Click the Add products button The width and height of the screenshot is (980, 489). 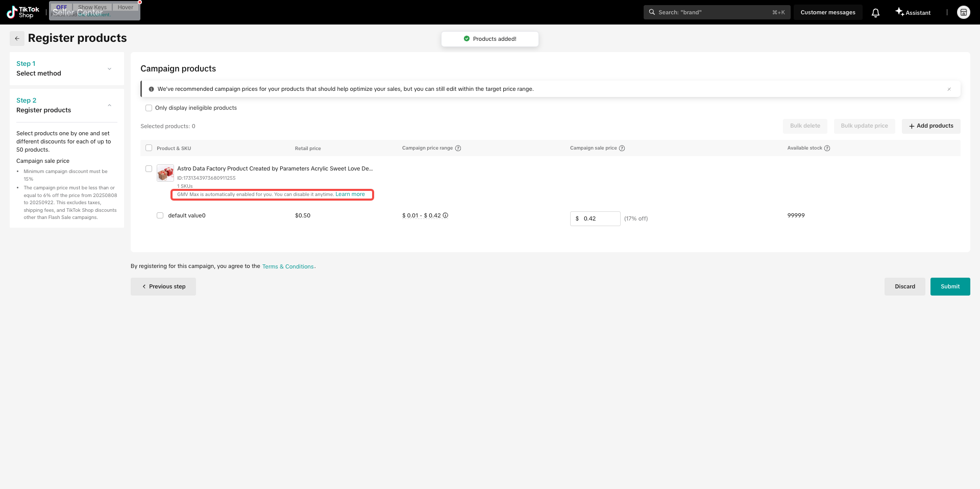(930, 126)
